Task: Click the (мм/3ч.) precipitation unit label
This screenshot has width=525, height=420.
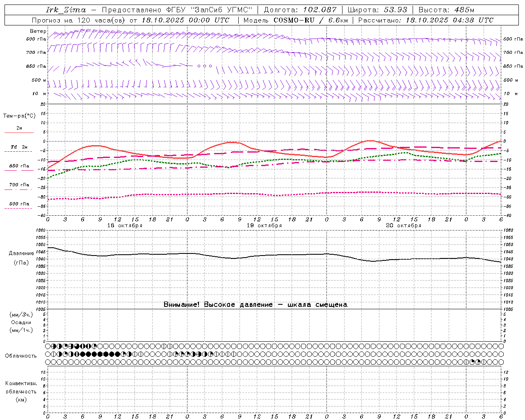Action: click(21, 315)
